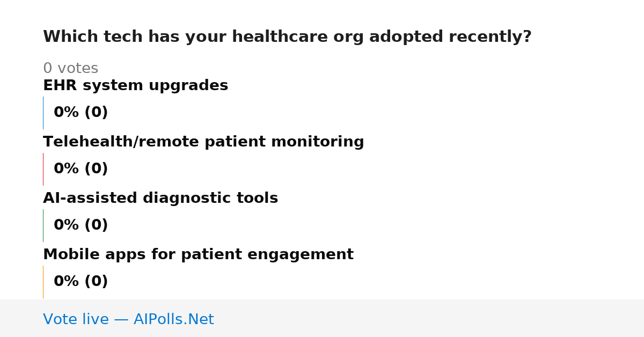Open the Vote live — AIPolls.Net link
The height and width of the screenshot is (337, 644).
pyautogui.click(x=128, y=320)
